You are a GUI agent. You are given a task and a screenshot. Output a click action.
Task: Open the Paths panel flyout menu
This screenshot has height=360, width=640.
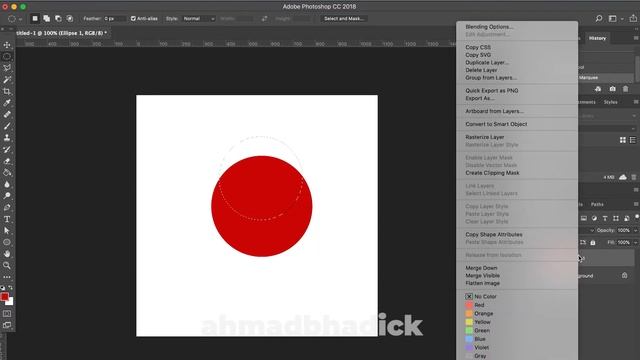tap(636, 204)
